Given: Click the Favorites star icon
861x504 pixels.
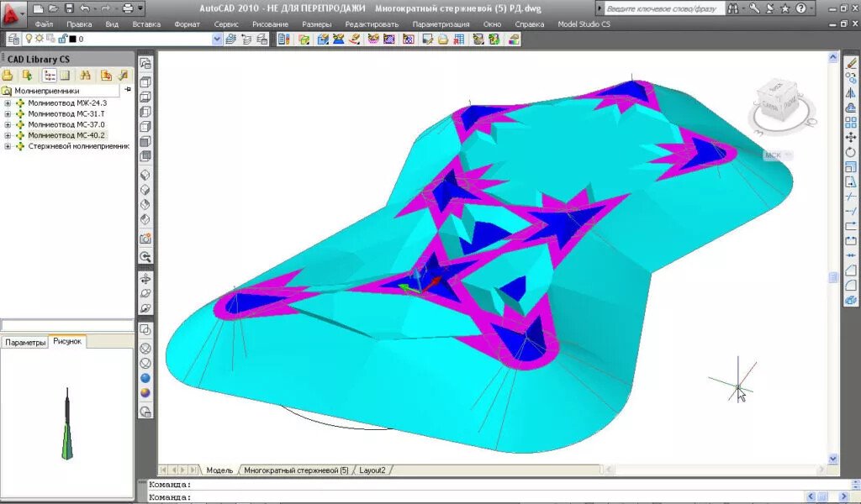Looking at the screenshot, I should [785, 8].
